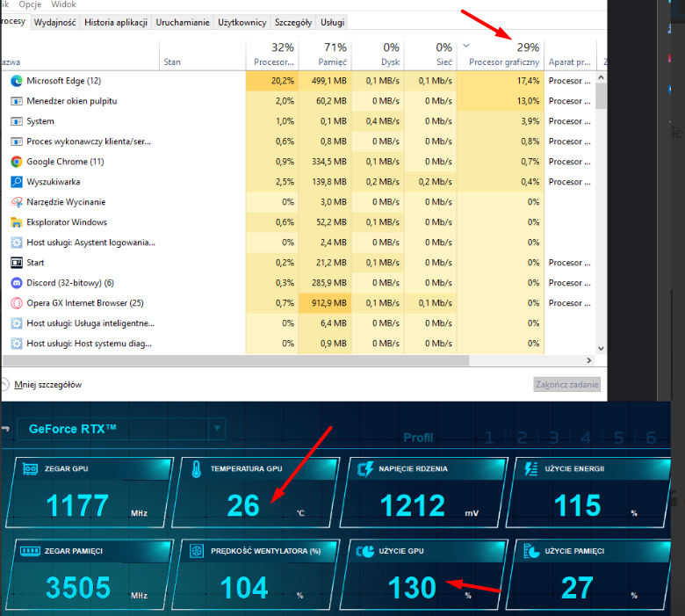Image resolution: width=685 pixels, height=616 pixels.
Task: Select Profil number 1
Action: tap(489, 438)
